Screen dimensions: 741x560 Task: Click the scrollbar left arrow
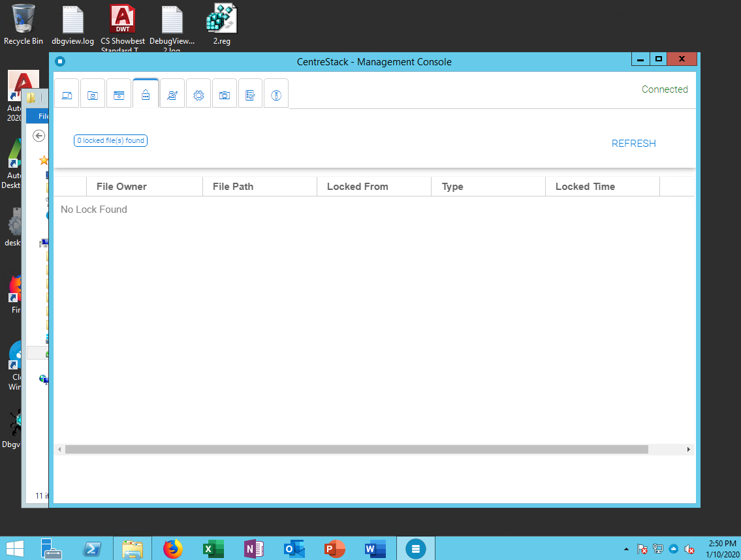point(59,450)
